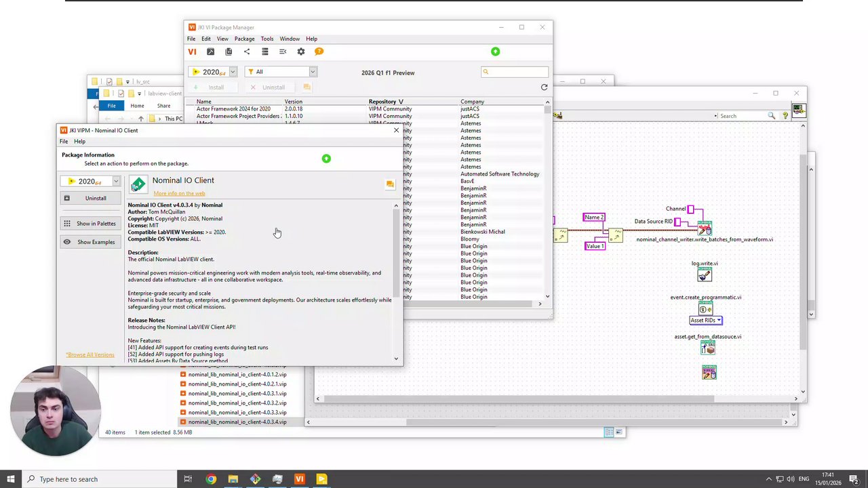Click the package document icon in VIPM toolbar
Image resolution: width=868 pixels, height=488 pixels.
coord(229,52)
